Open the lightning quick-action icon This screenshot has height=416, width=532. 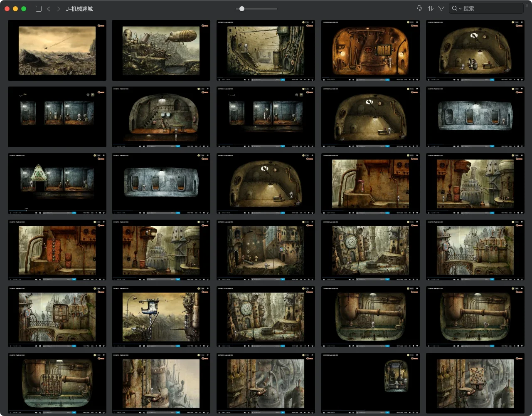pos(419,8)
